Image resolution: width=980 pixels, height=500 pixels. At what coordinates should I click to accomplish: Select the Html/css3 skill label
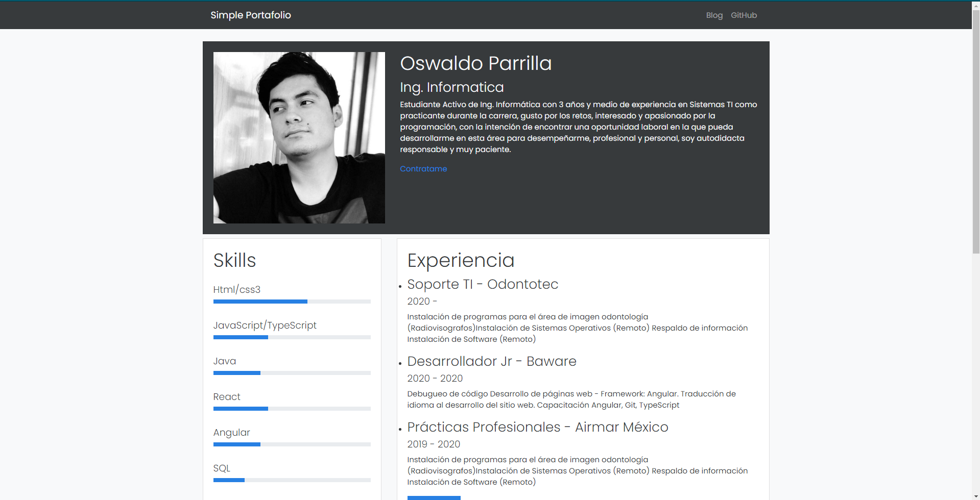click(x=236, y=289)
